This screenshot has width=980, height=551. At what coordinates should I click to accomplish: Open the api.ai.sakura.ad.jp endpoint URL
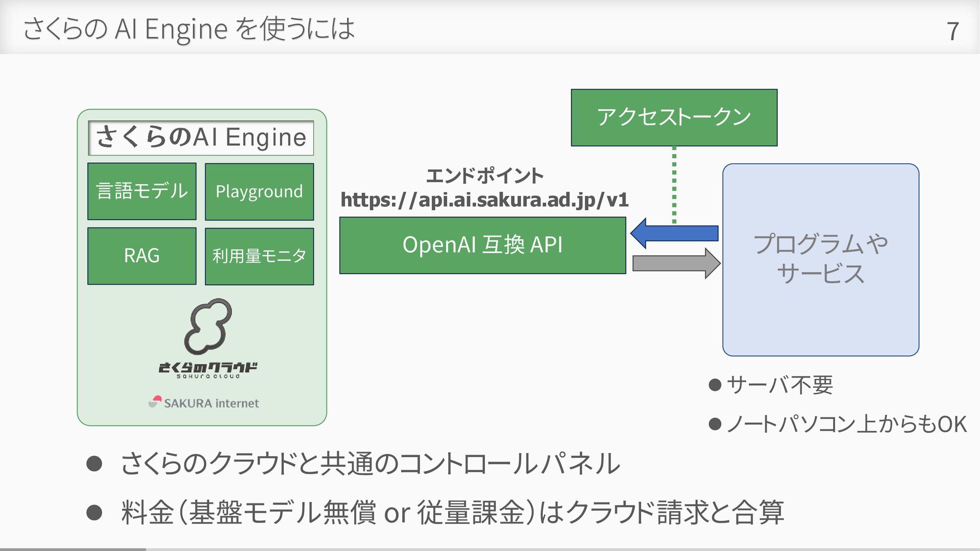pyautogui.click(x=484, y=199)
